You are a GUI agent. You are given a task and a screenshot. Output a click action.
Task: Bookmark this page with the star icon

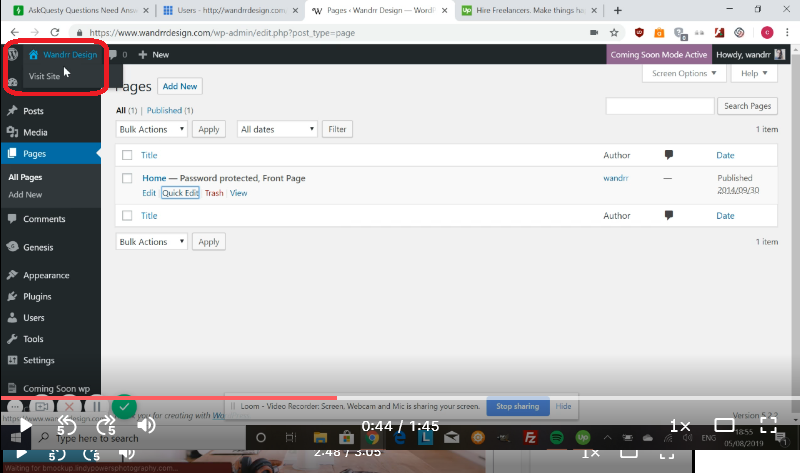click(614, 33)
